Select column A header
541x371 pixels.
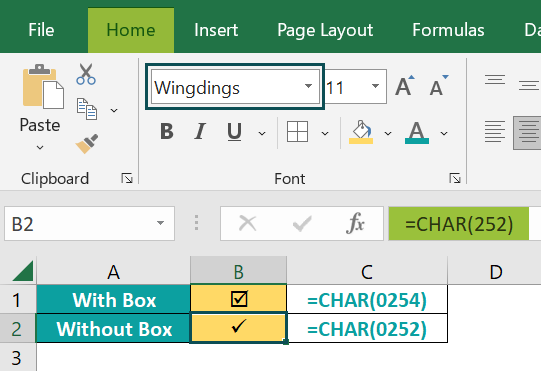tap(114, 272)
